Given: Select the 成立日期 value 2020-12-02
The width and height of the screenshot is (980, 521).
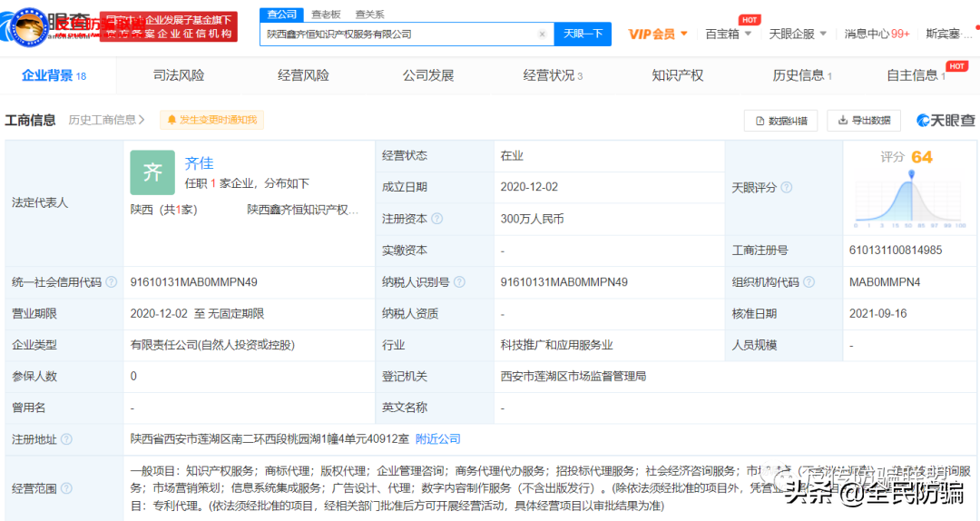Looking at the screenshot, I should coord(529,187).
